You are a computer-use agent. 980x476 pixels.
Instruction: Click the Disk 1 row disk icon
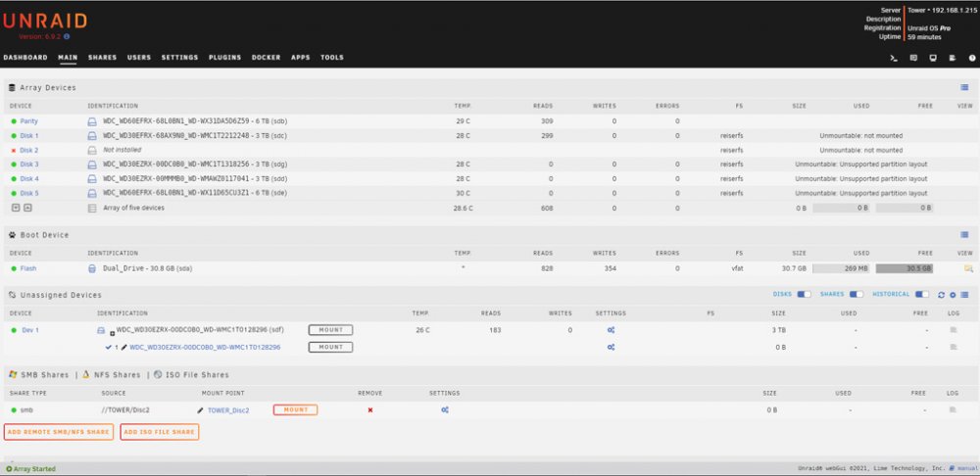[x=92, y=135]
